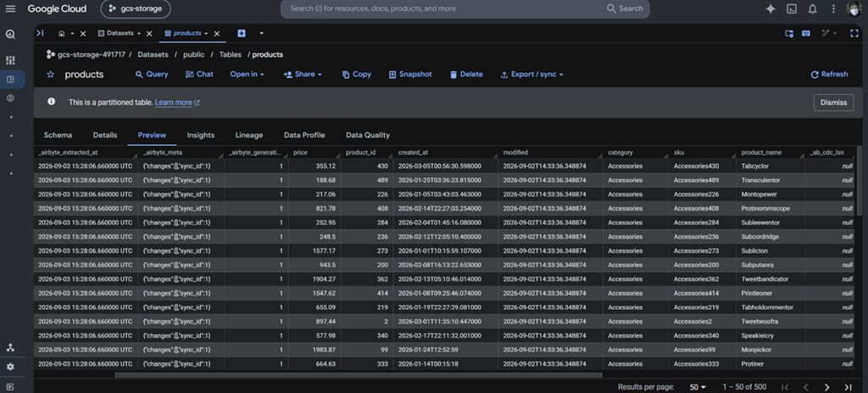The image size is (868, 393).
Task: Open gcs-storage-491717 breadcrumb link
Action: click(x=92, y=55)
